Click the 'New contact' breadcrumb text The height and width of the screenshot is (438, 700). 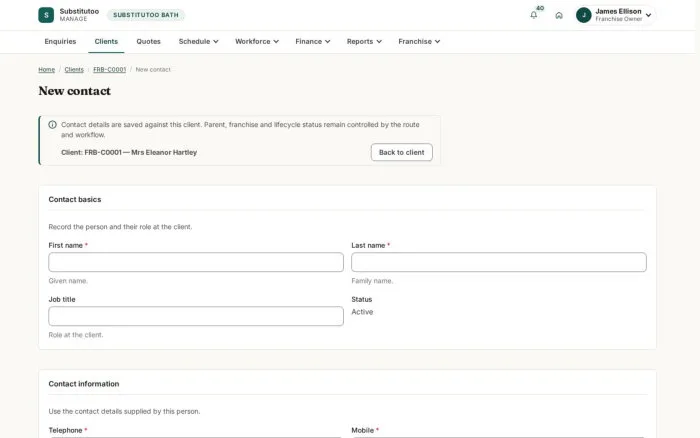click(153, 70)
